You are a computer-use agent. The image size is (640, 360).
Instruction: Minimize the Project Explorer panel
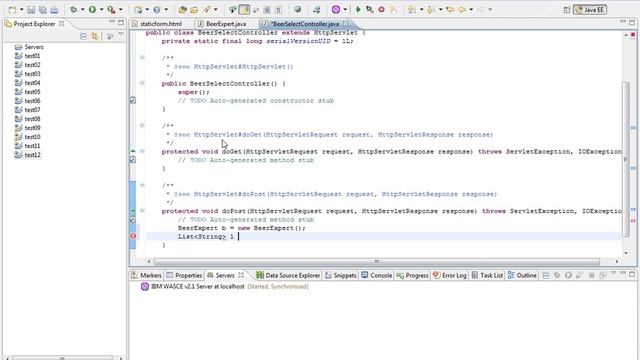[x=112, y=22]
